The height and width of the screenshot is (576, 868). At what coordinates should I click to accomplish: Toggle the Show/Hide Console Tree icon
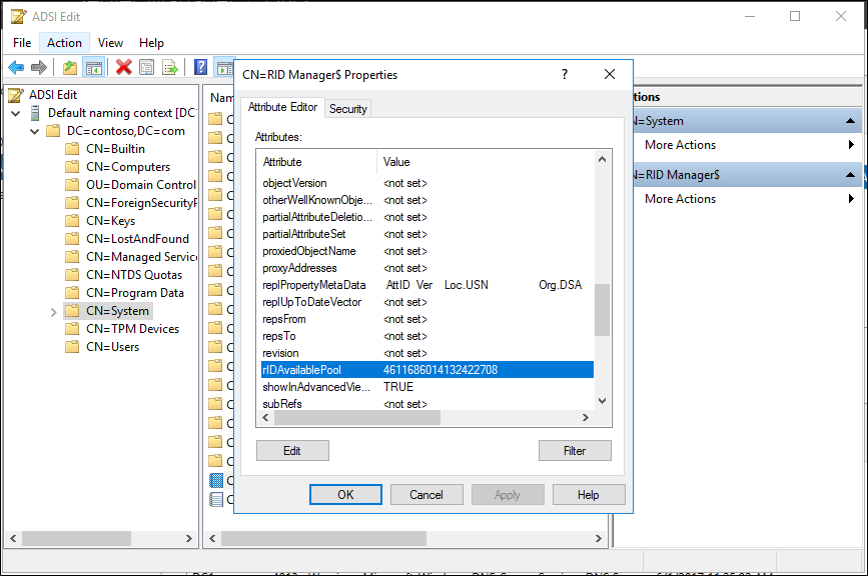click(x=94, y=68)
